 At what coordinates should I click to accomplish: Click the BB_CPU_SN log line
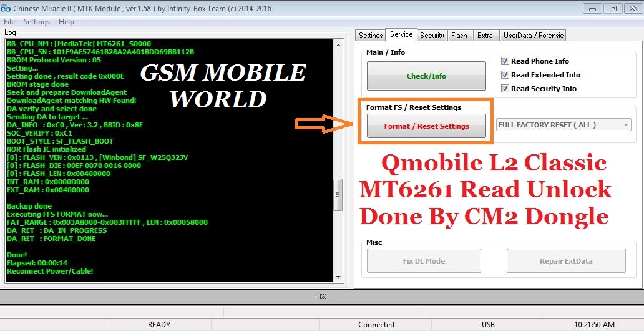click(100, 52)
